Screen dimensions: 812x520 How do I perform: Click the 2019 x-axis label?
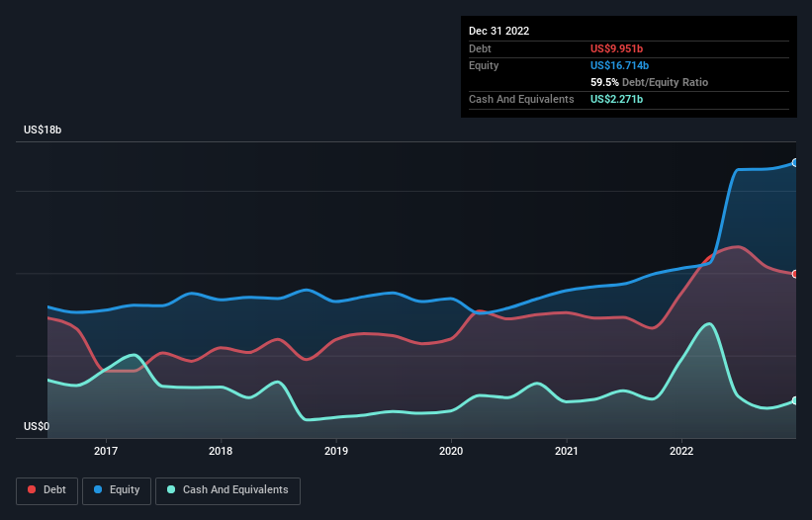point(336,451)
